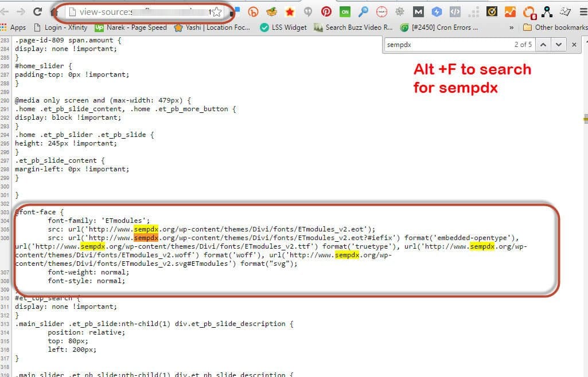Close the sempdx find bar
588x377 pixels.
point(574,44)
